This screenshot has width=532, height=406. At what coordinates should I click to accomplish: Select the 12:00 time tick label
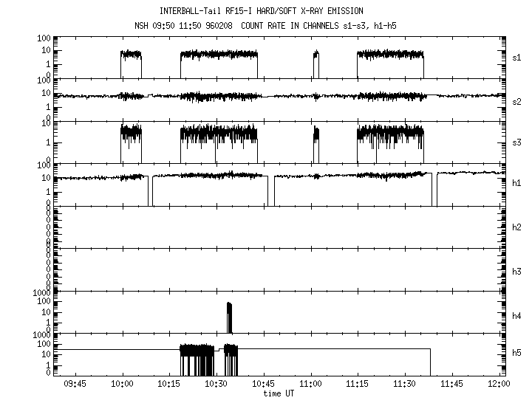point(499,384)
